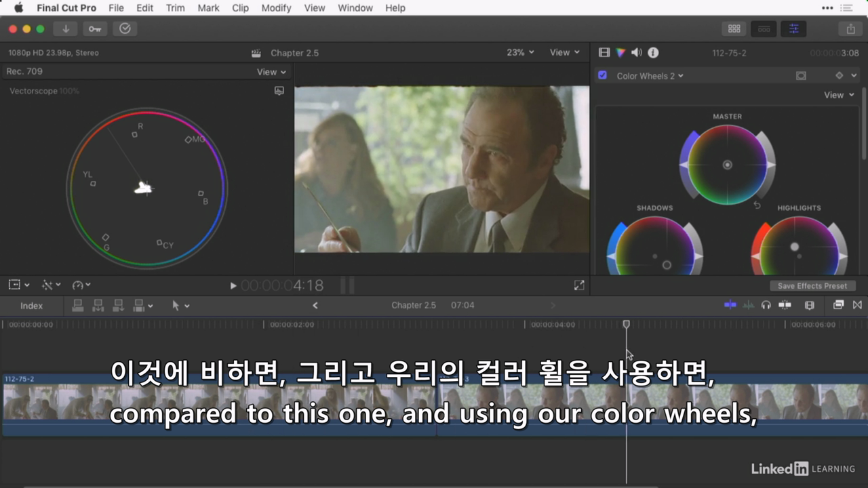Open the timeline Index
The height and width of the screenshot is (488, 868).
[31, 306]
